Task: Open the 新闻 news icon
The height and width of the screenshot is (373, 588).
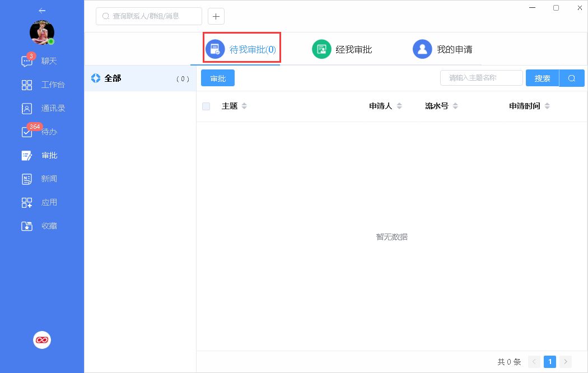Action: 27,179
